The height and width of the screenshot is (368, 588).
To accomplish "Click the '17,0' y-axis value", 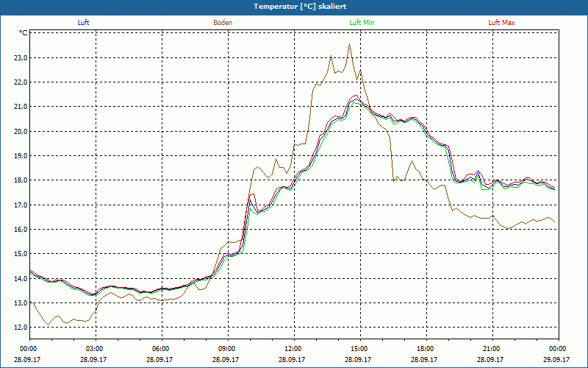I will click(21, 205).
